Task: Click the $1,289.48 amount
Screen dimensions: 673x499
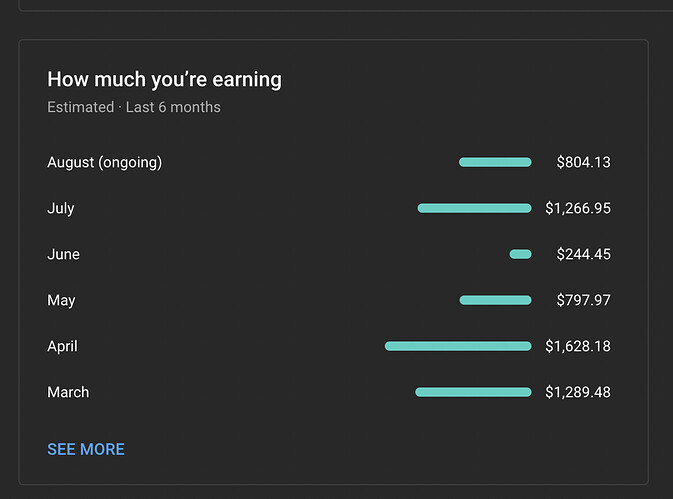Action: (578, 392)
